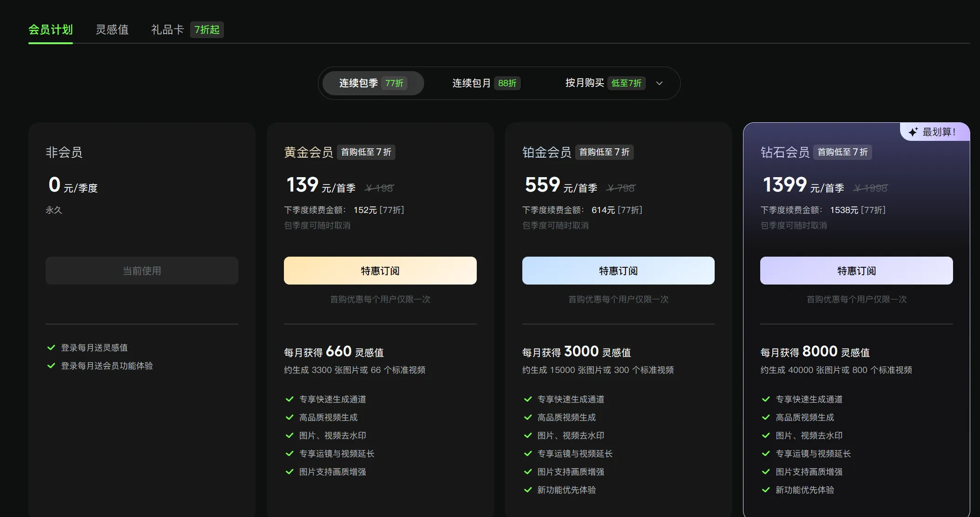Click 每月获得 3000 灵感值 text
The height and width of the screenshot is (517, 980).
tap(576, 352)
